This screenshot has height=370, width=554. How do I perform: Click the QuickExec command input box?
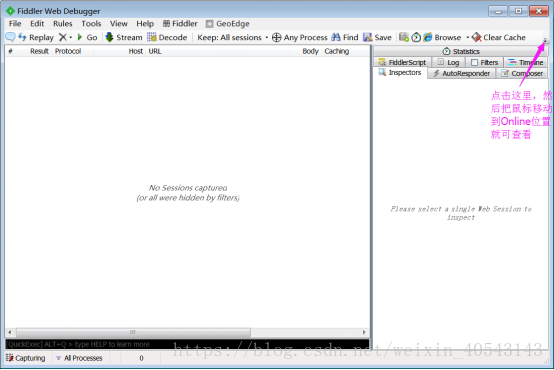(187, 344)
